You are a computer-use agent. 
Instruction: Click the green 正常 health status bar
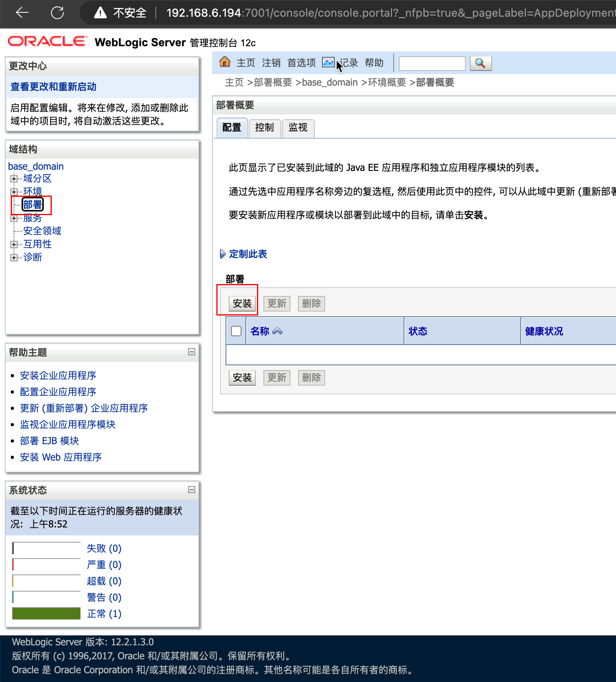coord(46,613)
